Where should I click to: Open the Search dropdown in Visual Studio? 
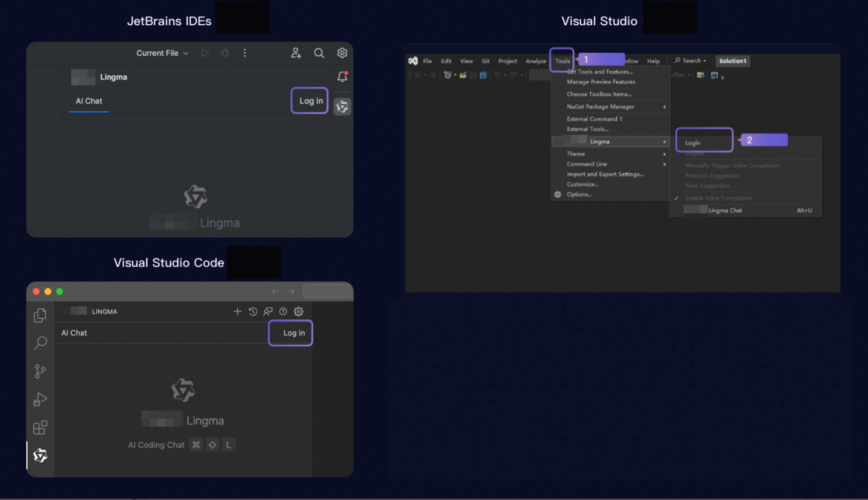tap(690, 61)
